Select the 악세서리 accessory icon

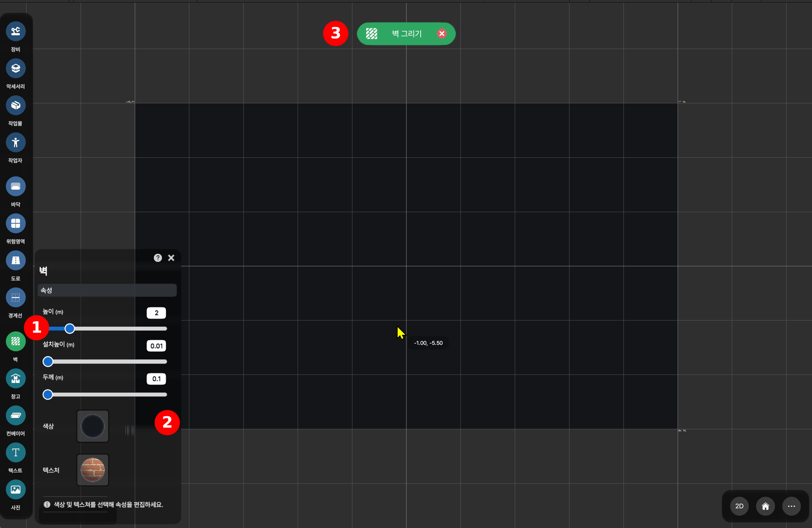click(16, 68)
